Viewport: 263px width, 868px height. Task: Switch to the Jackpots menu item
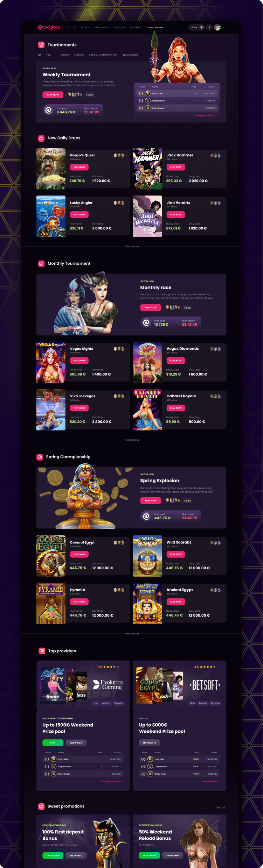(x=119, y=27)
